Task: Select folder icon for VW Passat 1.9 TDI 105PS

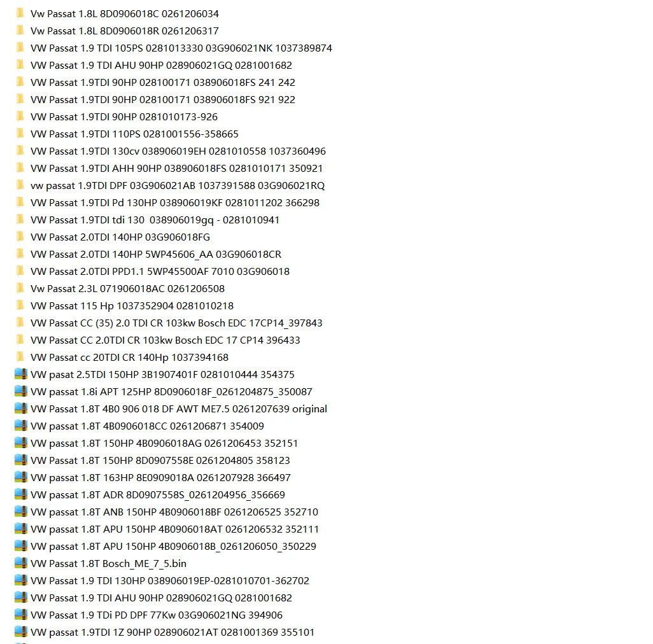Action: (20, 48)
